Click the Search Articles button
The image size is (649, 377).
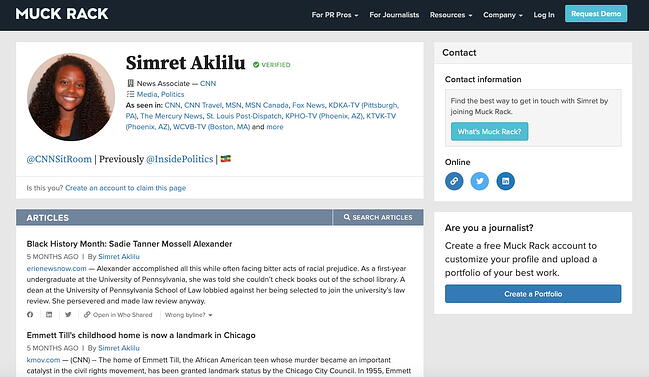[x=378, y=217]
